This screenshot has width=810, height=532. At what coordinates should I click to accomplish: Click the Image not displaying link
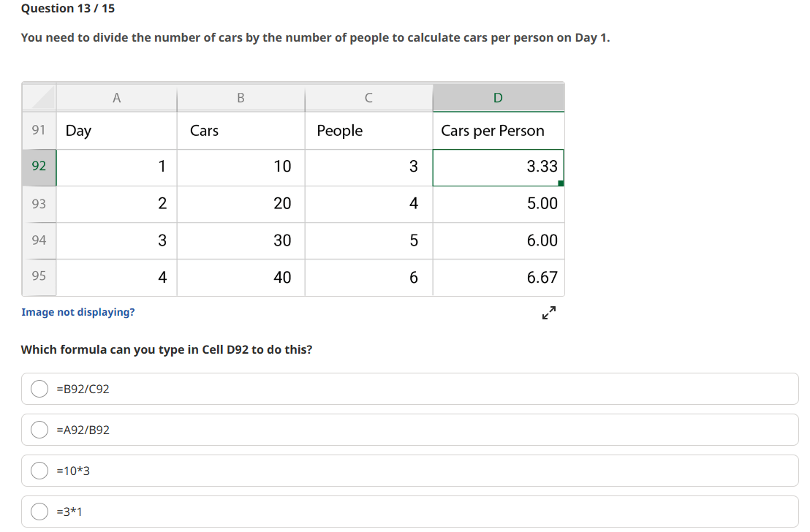77,312
